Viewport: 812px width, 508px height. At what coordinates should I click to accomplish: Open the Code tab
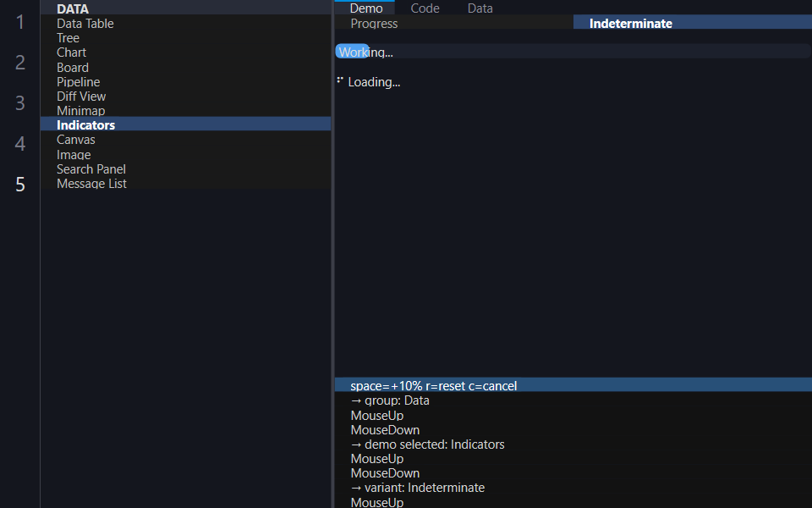click(x=425, y=8)
